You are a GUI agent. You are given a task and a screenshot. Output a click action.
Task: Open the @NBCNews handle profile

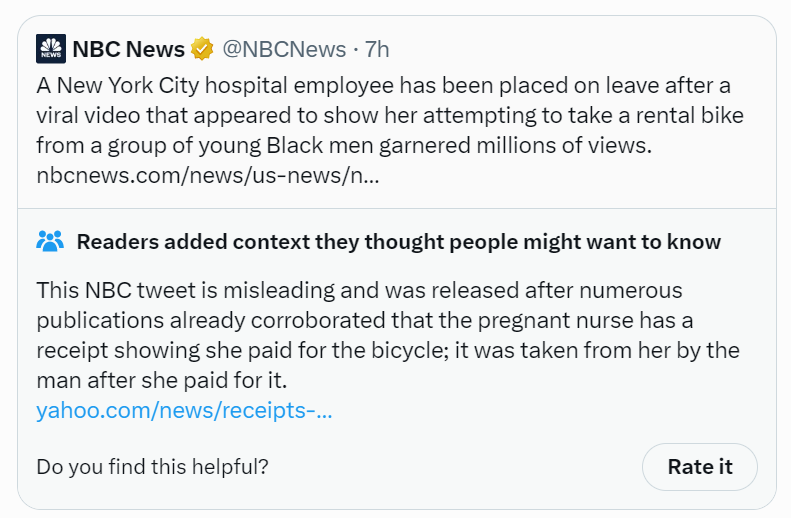pos(283,49)
